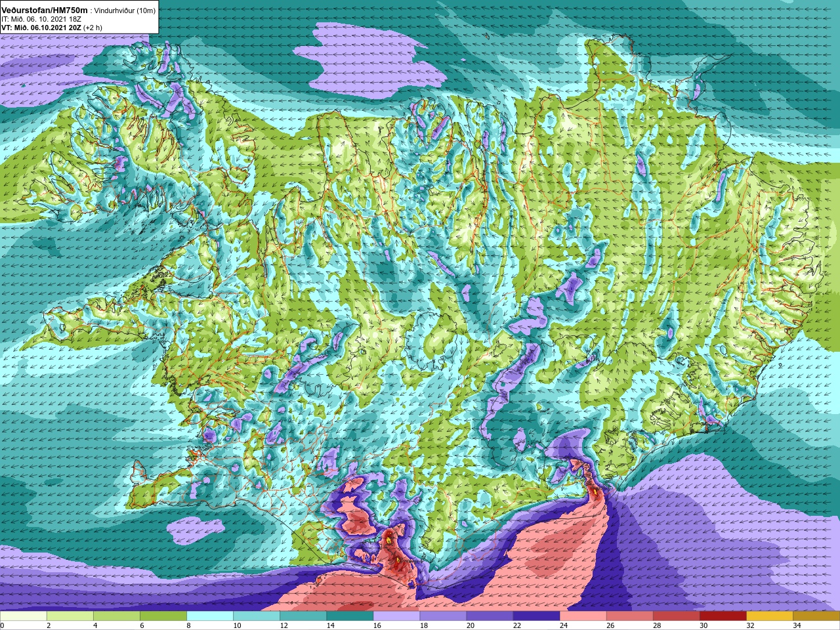The image size is (840, 630).
Task: Click the legend scale value '24'
Action: pyautogui.click(x=564, y=625)
